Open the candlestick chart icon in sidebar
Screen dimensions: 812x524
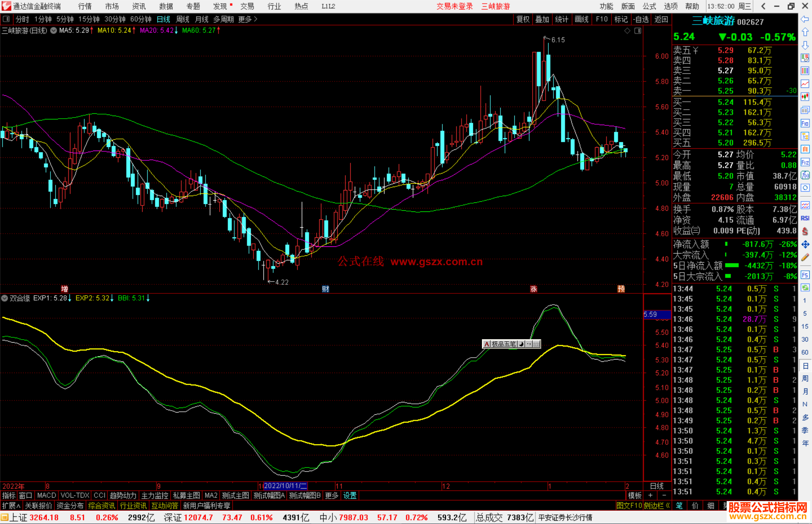pos(805,97)
